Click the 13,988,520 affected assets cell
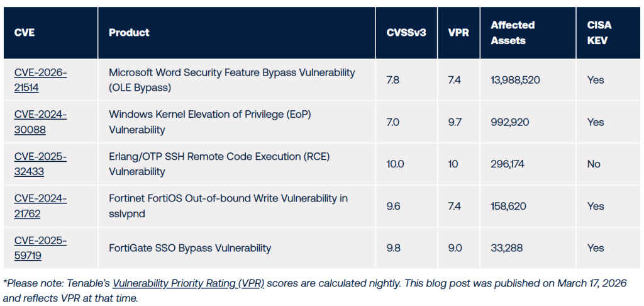The height and width of the screenshot is (306, 644). point(515,80)
